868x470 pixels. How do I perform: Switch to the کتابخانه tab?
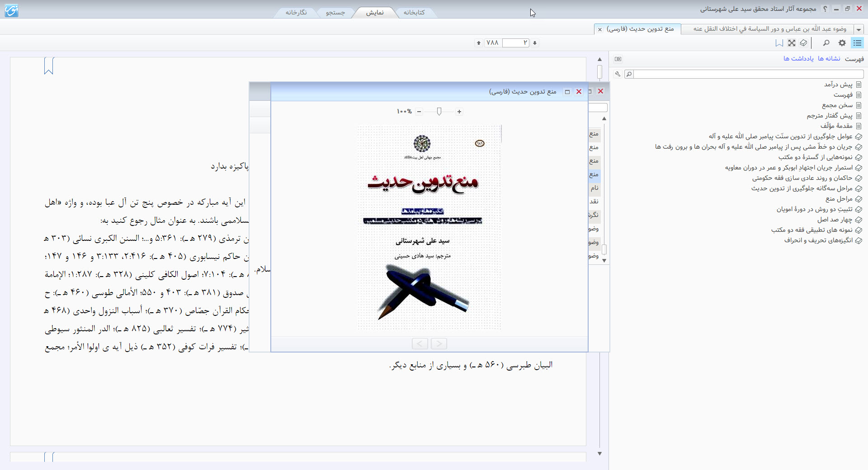click(x=414, y=13)
